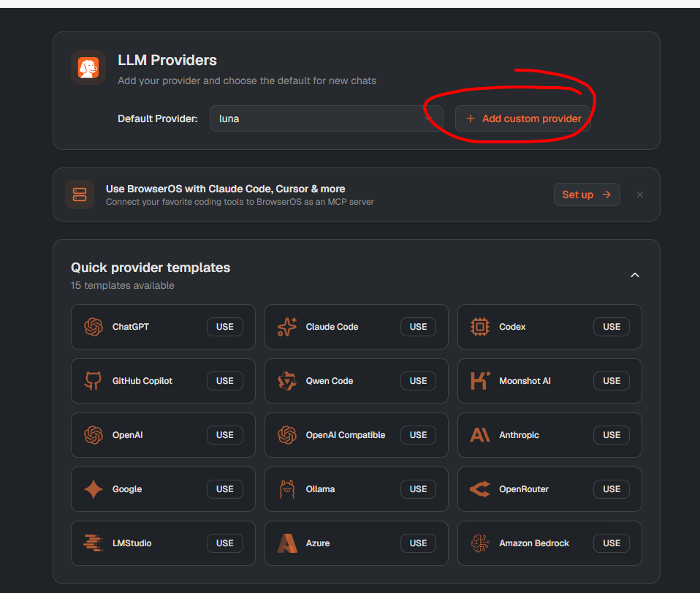Image resolution: width=700 pixels, height=593 pixels.
Task: Click the 'Moonshot AI' template name
Action: point(525,381)
